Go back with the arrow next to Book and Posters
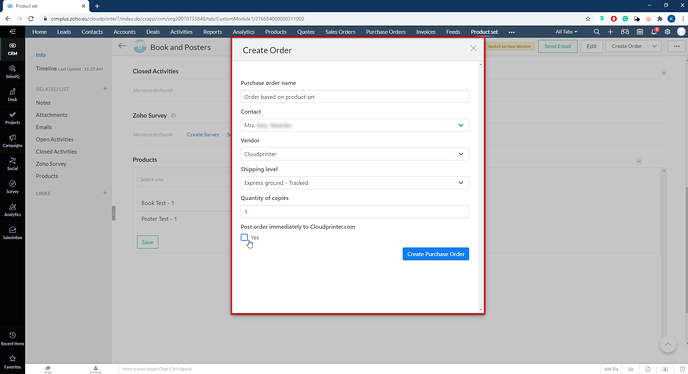Viewport: 688px width, 374px height. (x=122, y=46)
